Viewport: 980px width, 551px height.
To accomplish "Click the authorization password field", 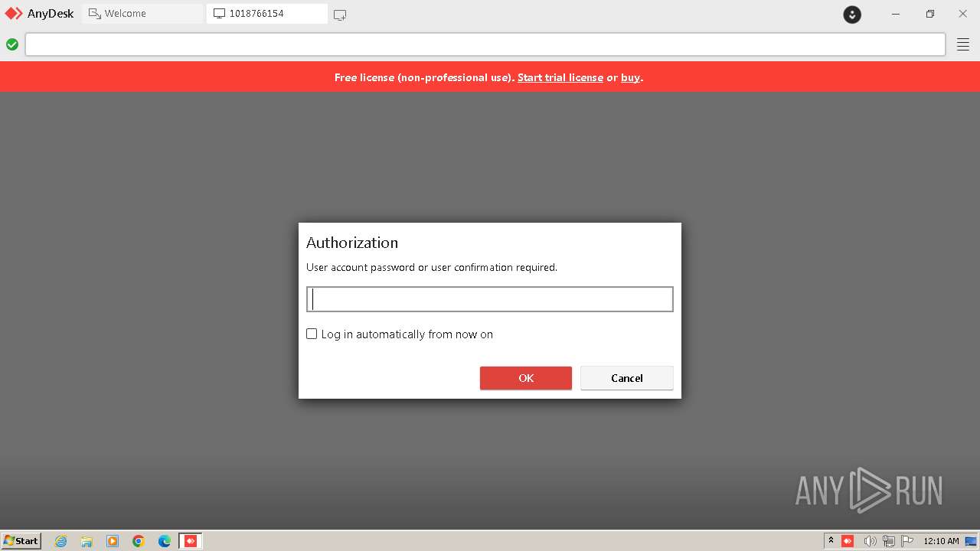I will (490, 299).
